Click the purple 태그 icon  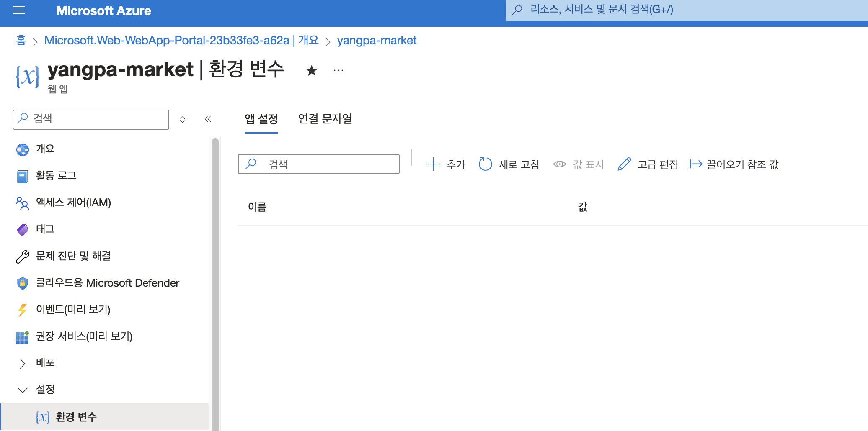[x=23, y=230]
